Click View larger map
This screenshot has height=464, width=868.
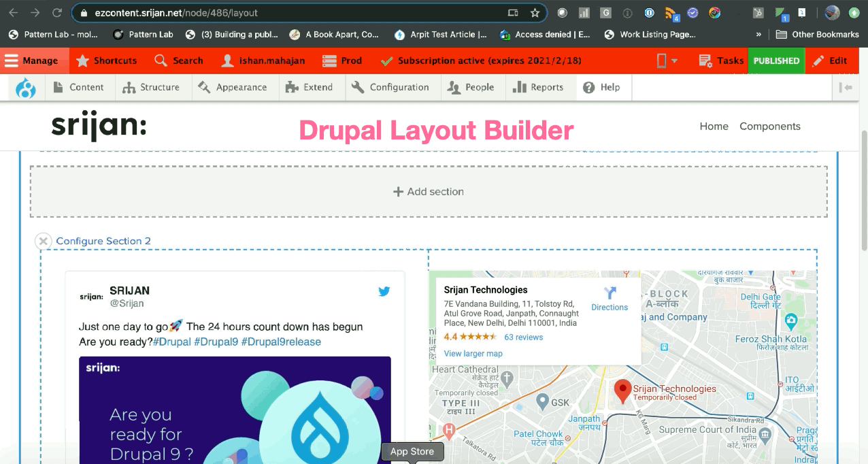coord(473,353)
